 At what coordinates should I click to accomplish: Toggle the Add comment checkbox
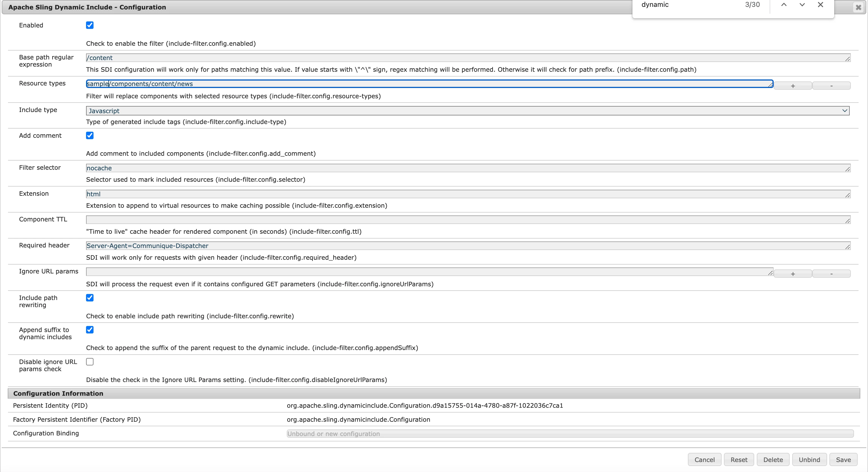click(x=90, y=135)
